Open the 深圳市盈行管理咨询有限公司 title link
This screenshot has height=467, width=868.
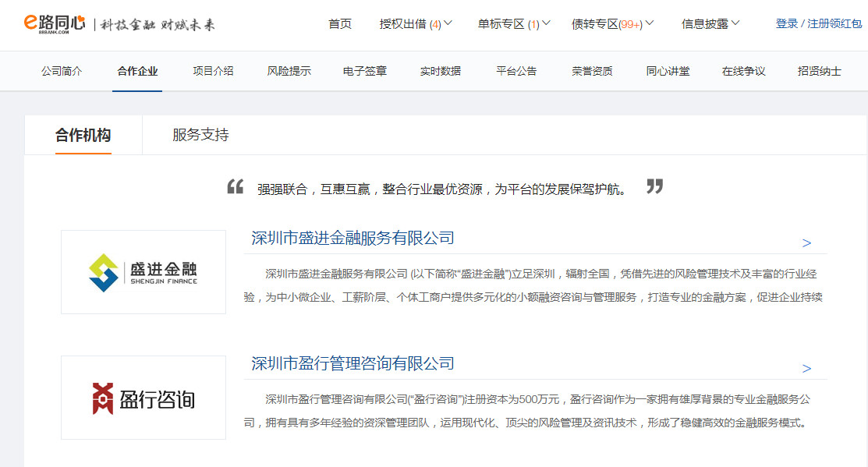[353, 363]
